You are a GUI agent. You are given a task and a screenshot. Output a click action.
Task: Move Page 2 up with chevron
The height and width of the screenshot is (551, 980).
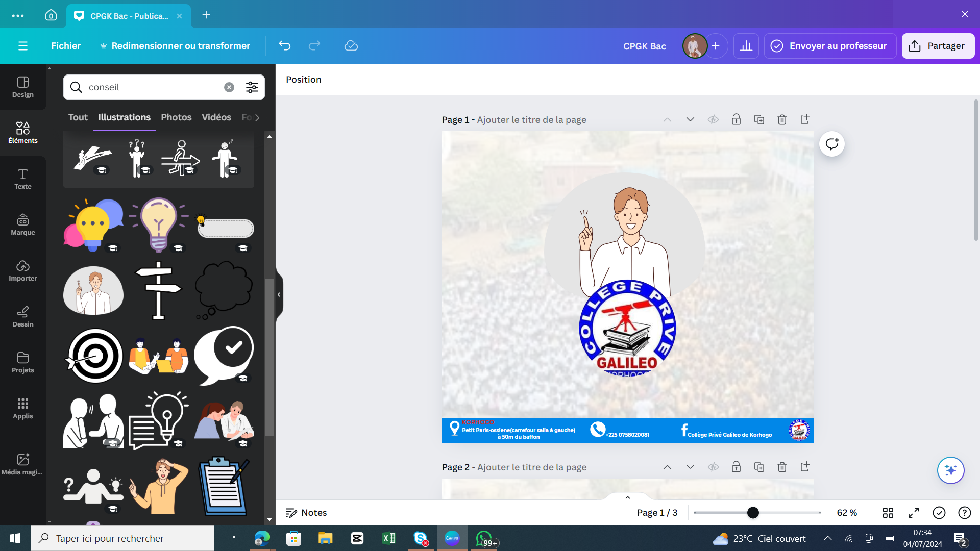pyautogui.click(x=667, y=467)
